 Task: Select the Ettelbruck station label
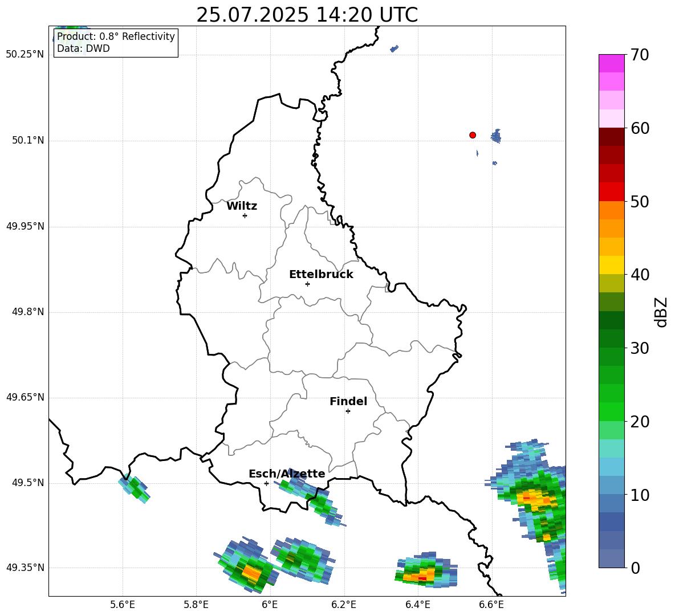pos(321,275)
